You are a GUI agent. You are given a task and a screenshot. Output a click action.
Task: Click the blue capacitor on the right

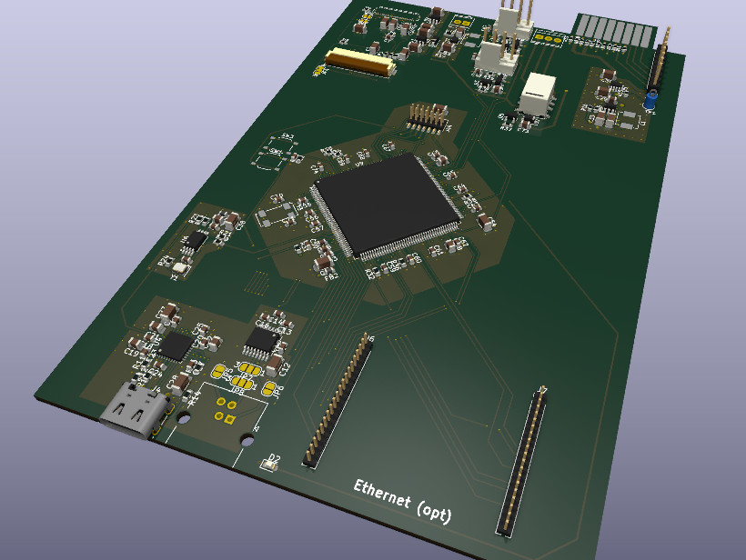pyautogui.click(x=651, y=99)
